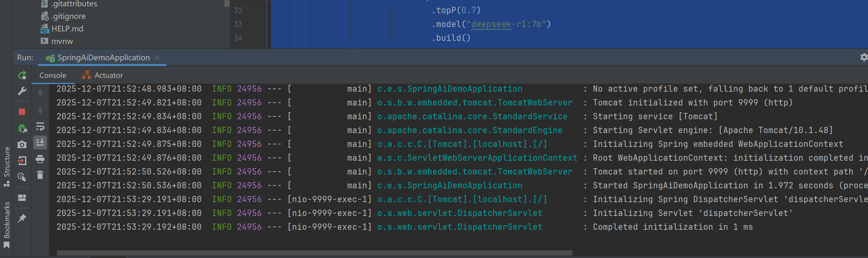Click the down arrow stack trace navigation icon
Image resolution: width=868 pixels, height=258 pixels.
[40, 110]
